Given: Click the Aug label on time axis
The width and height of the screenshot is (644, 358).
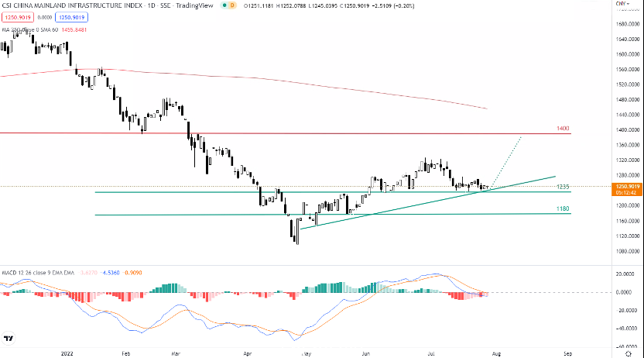Looking at the screenshot, I should 496,353.
